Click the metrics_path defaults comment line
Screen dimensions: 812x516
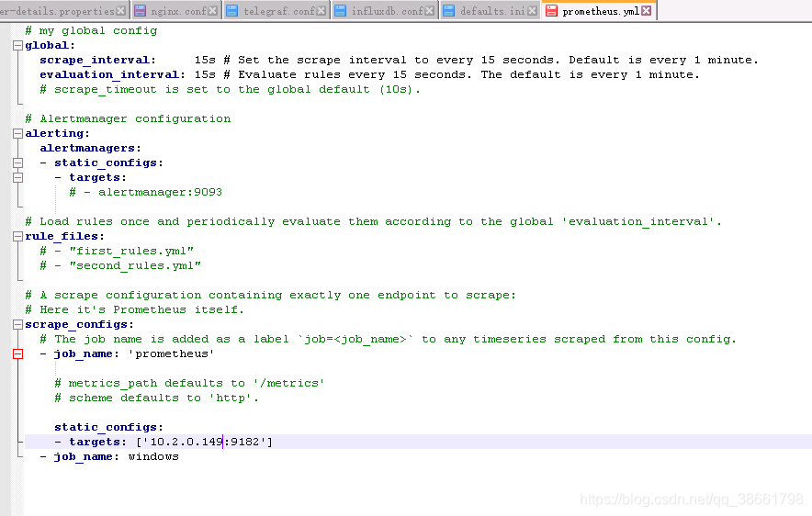189,384
